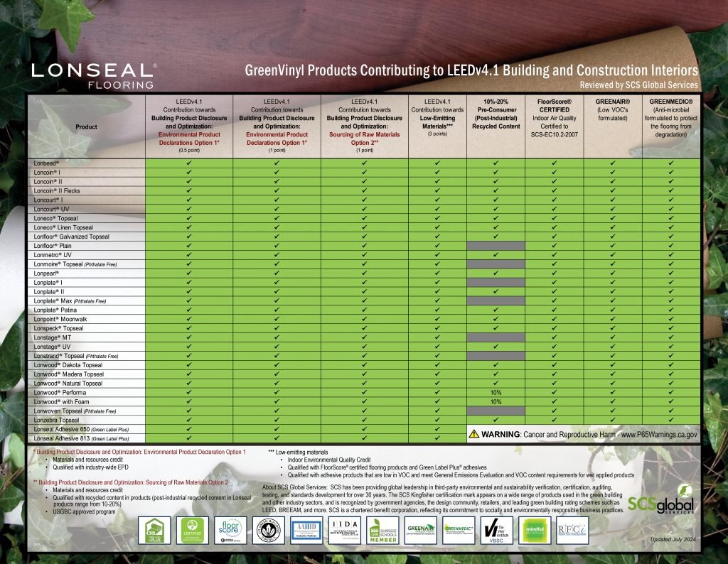Select the 'Loncourt® UV' row label
This screenshot has width=728, height=564.
[x=51, y=209]
